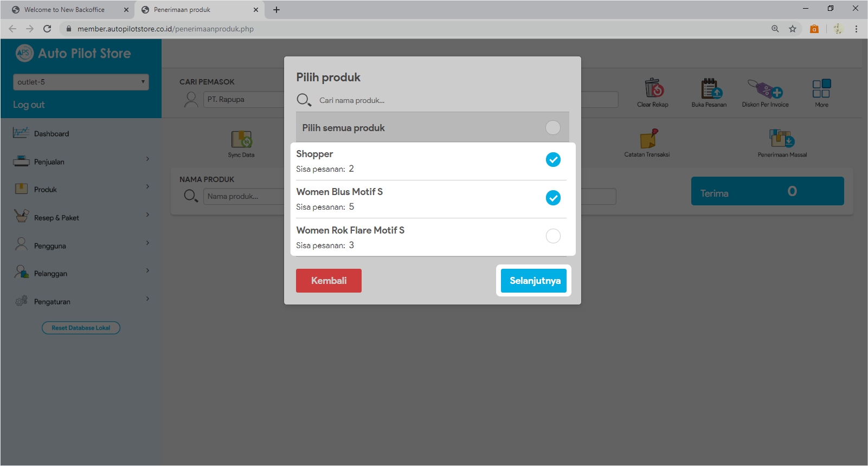Screen dimensions: 868x466
Task: Click the Diskon Per Invoice icon
Action: (x=765, y=88)
